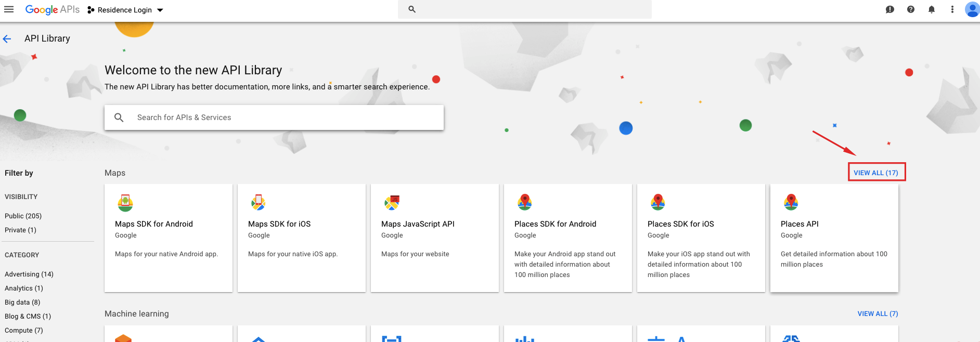Click the Maps SDK for iOS icon
This screenshot has width=980, height=342.
point(259,203)
